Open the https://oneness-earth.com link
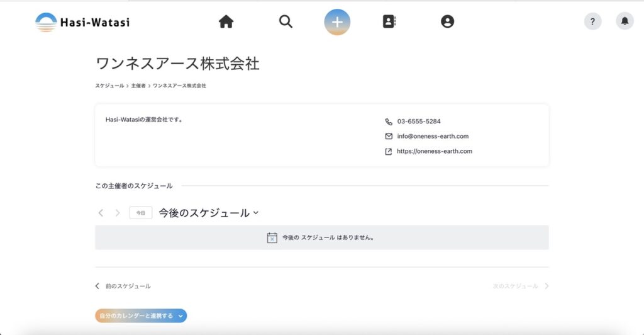The image size is (644, 335). point(434,152)
